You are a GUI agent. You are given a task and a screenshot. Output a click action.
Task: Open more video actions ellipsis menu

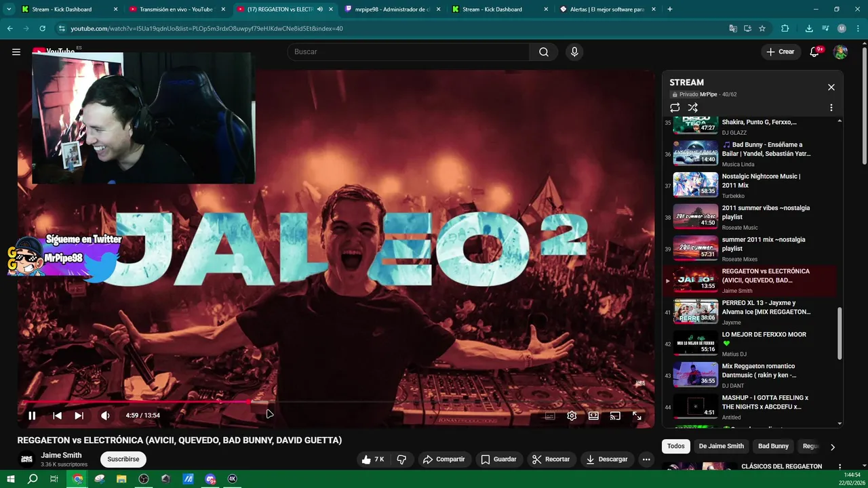tap(646, 460)
